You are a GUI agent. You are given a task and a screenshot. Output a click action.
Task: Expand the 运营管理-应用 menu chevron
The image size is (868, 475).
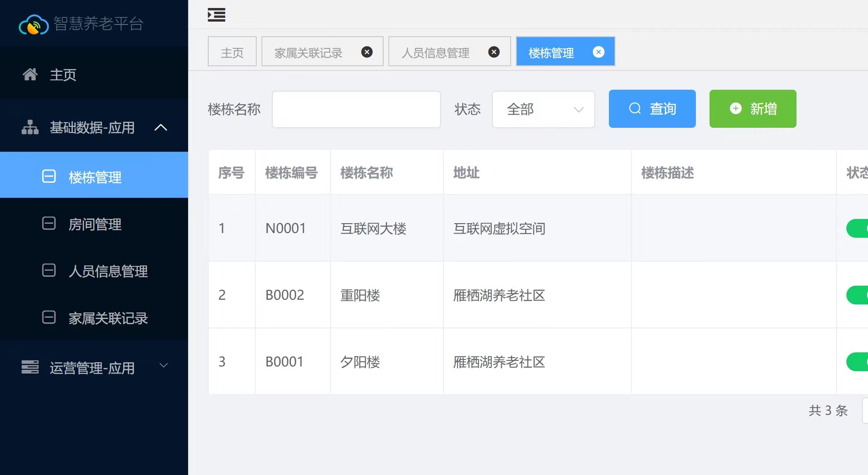(164, 366)
